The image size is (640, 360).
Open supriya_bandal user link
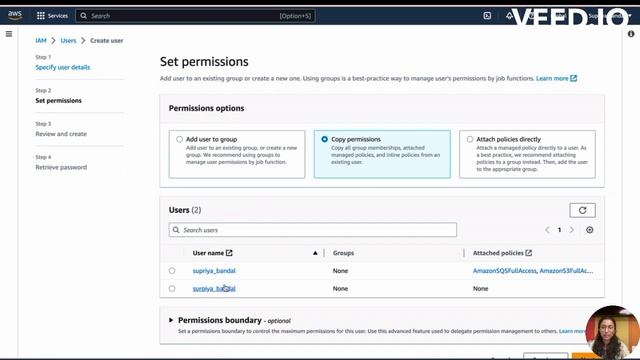point(214,271)
